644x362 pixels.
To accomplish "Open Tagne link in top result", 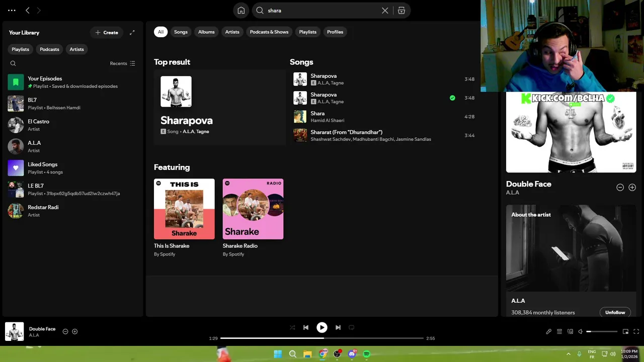I will pyautogui.click(x=203, y=132).
